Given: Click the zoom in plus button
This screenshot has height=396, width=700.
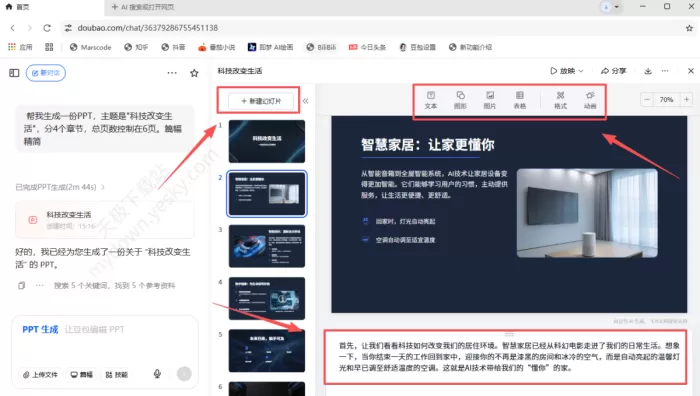Looking at the screenshot, I should [687, 100].
